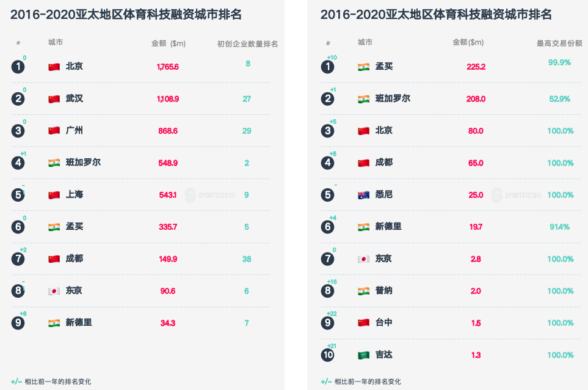This screenshot has height=390, width=588.
Task: Click the India flag next to 普纳
Action: (x=363, y=291)
